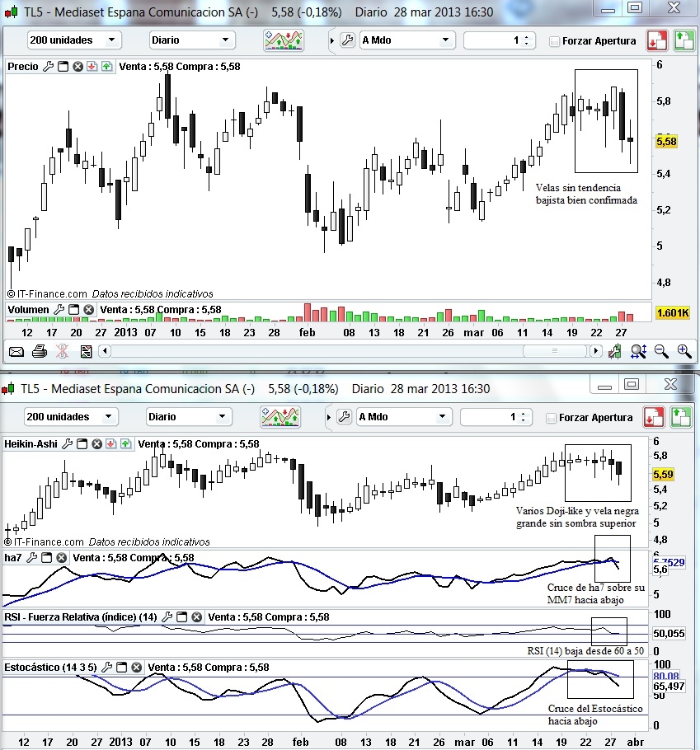This screenshot has width=700, height=750.
Task: Click the red sell arrow in Heikin-Ashi panel
Action: [111, 444]
